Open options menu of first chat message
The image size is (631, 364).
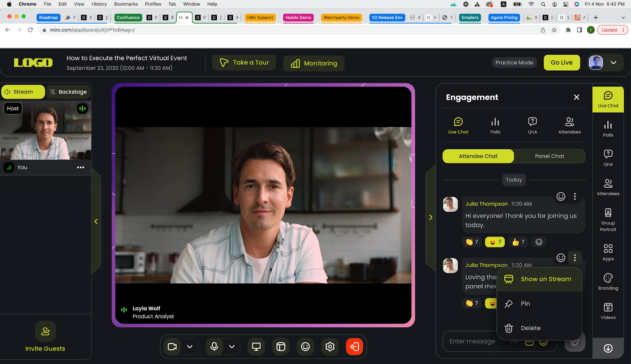[x=575, y=196]
